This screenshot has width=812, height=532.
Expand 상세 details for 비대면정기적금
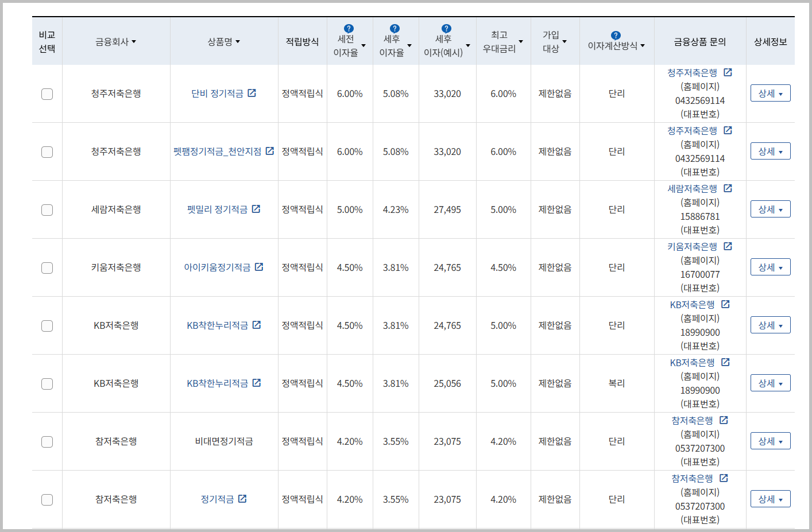[770, 441]
